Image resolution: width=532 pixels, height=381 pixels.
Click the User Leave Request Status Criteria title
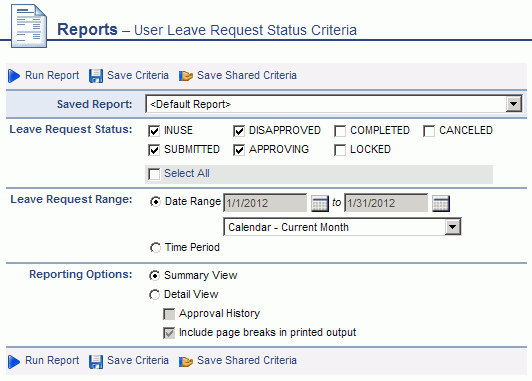point(245,30)
